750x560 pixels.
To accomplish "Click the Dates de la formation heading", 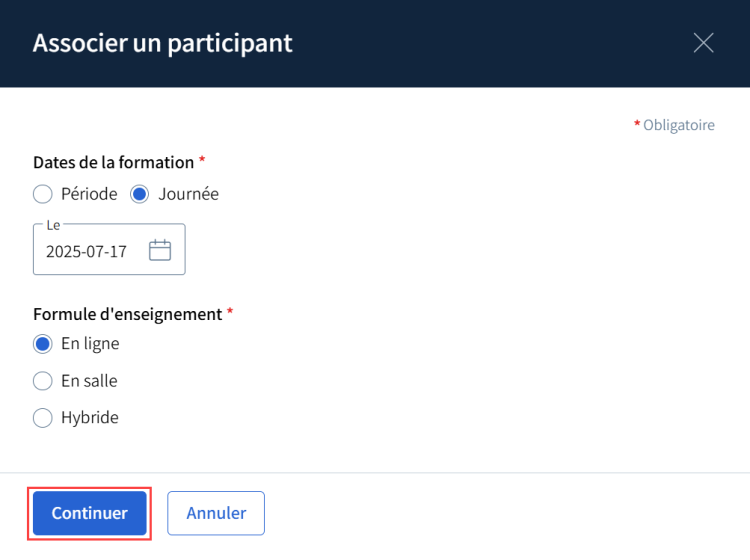I will click(x=113, y=163).
